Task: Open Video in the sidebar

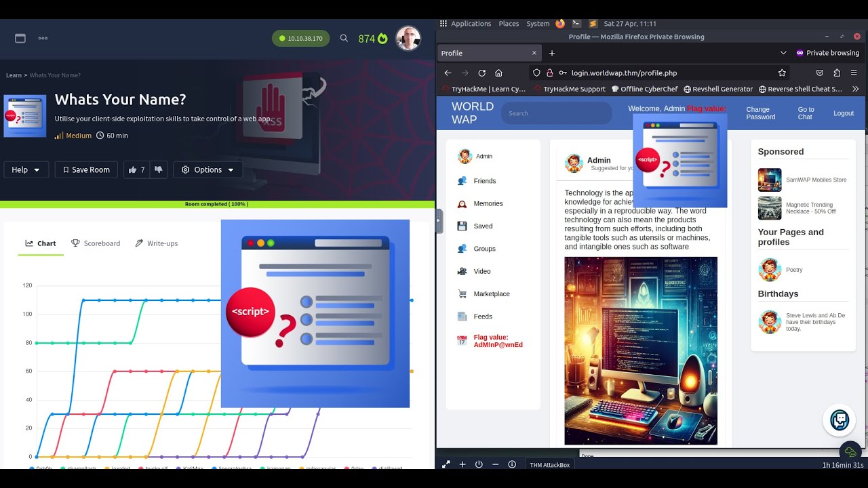Action: coord(474,271)
